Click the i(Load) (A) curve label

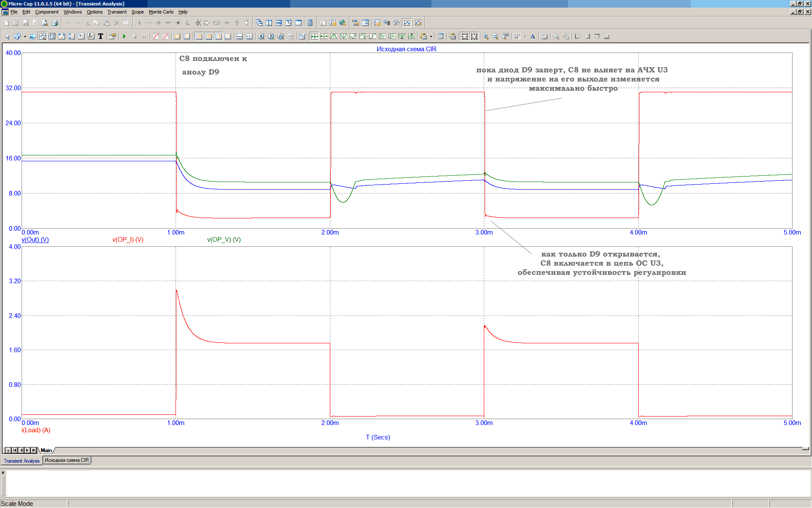click(36, 430)
